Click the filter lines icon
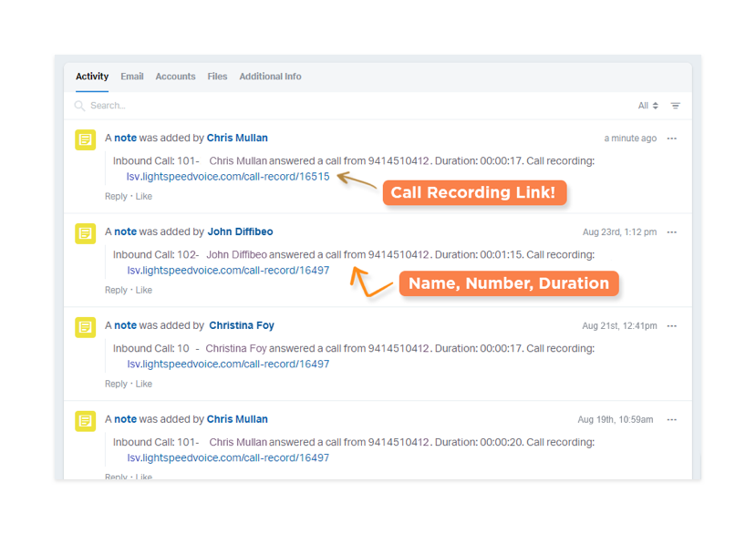756x534 pixels. point(676,106)
